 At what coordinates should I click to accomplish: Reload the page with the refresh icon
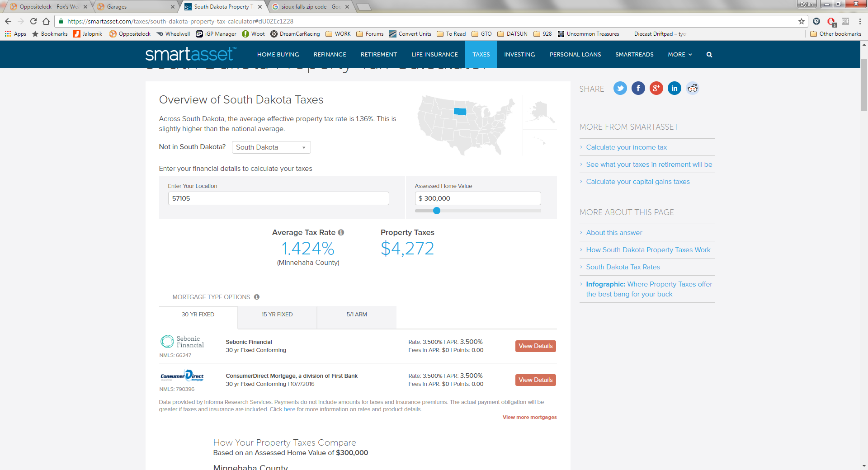(33, 21)
